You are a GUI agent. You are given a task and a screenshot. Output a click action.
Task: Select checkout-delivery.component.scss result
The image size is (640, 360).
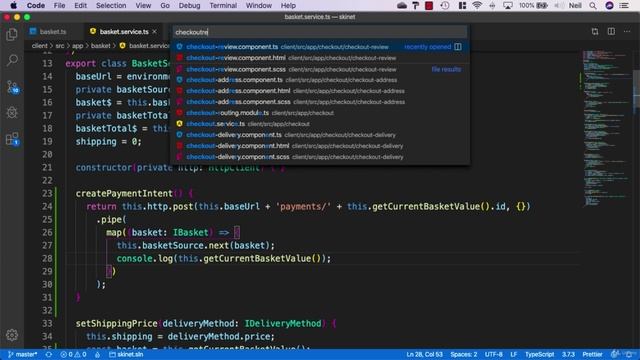point(320,157)
